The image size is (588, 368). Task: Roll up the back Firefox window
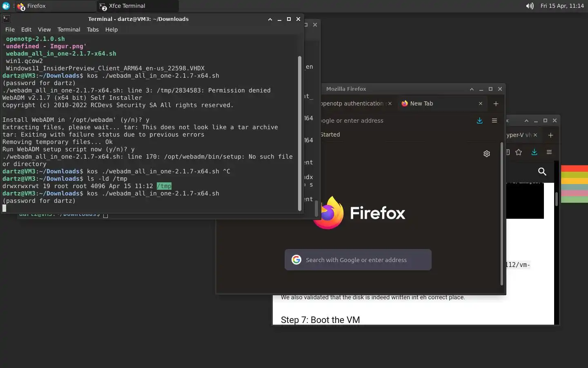526,121
